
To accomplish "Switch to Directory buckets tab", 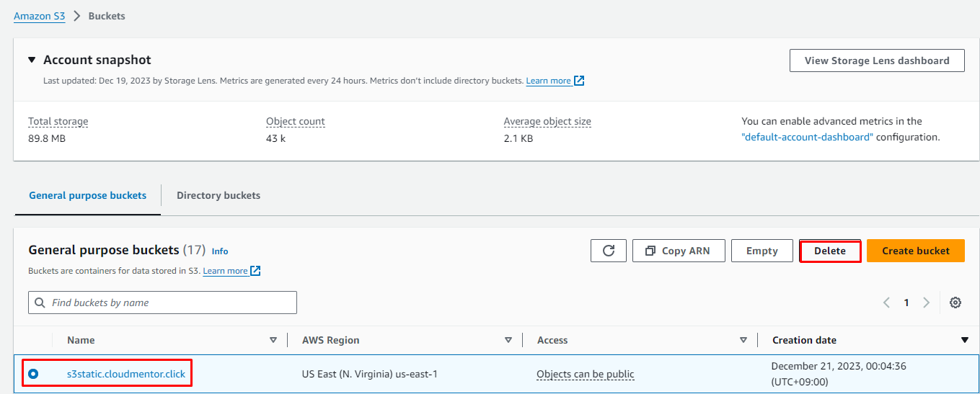I will [x=218, y=195].
